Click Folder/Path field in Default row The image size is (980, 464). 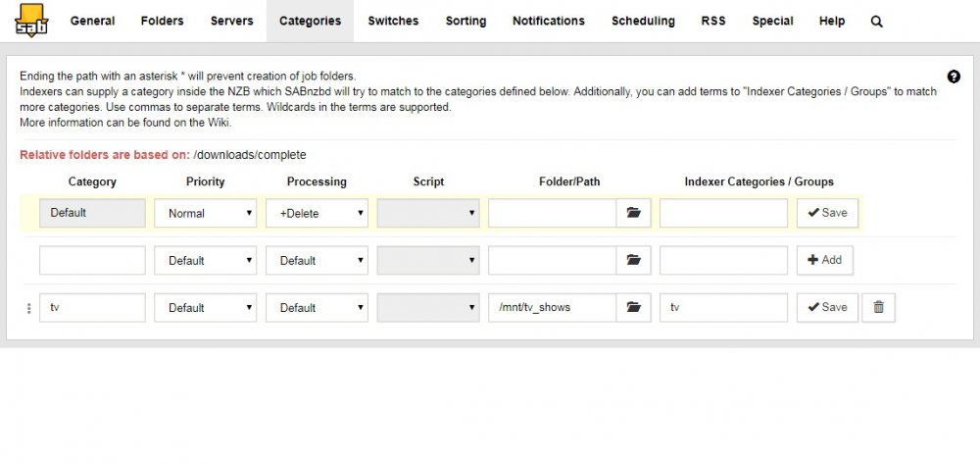click(553, 213)
